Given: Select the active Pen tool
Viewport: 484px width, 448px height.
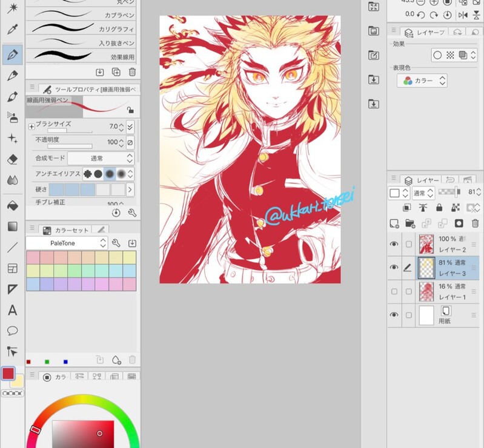Looking at the screenshot, I should [12, 54].
